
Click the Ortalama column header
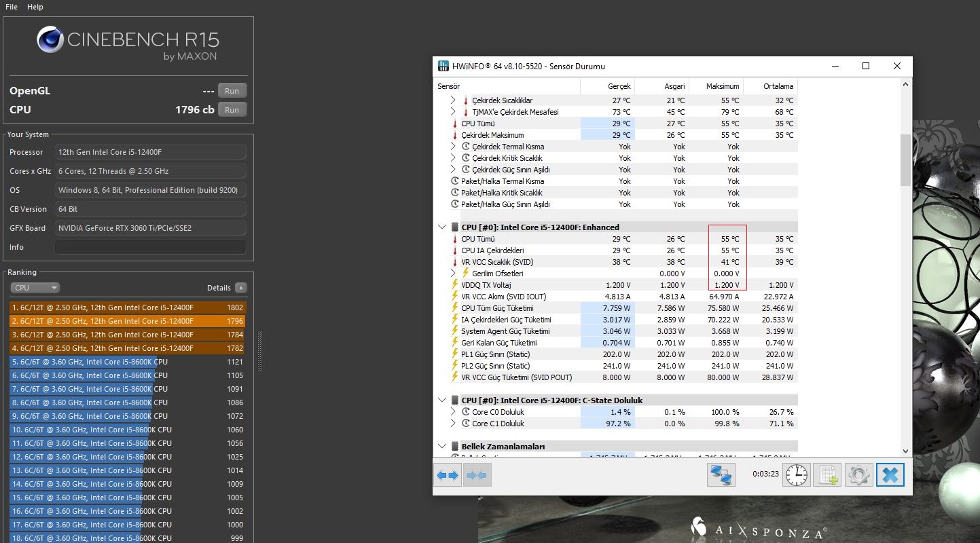[770, 86]
